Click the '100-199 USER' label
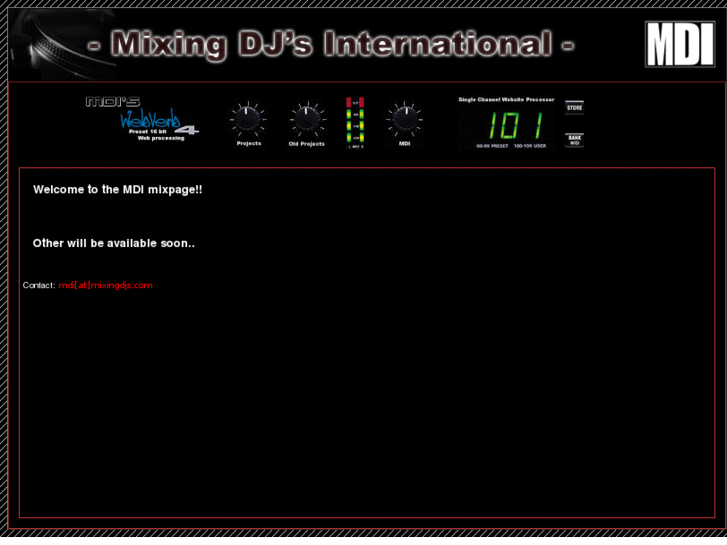 [529, 146]
